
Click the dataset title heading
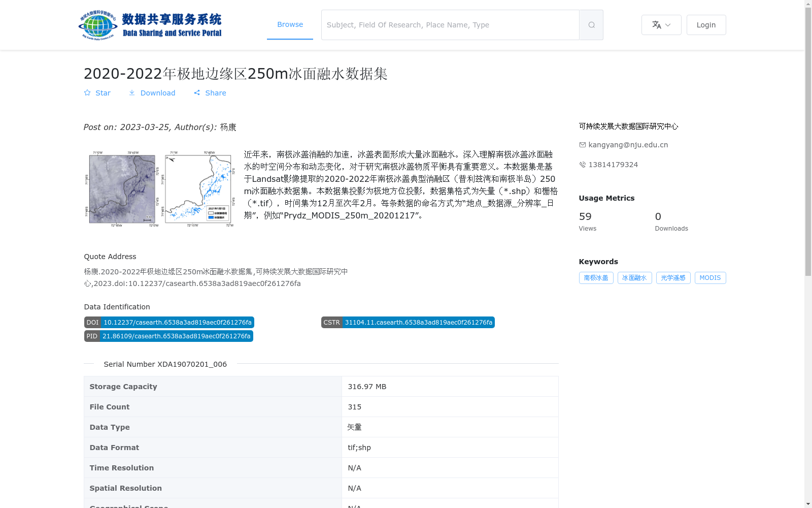[x=235, y=74]
